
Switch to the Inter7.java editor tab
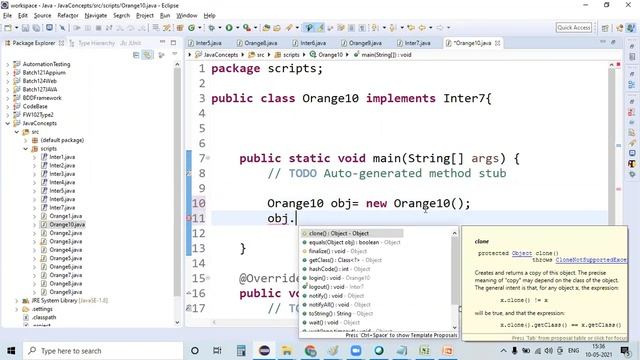[414, 43]
